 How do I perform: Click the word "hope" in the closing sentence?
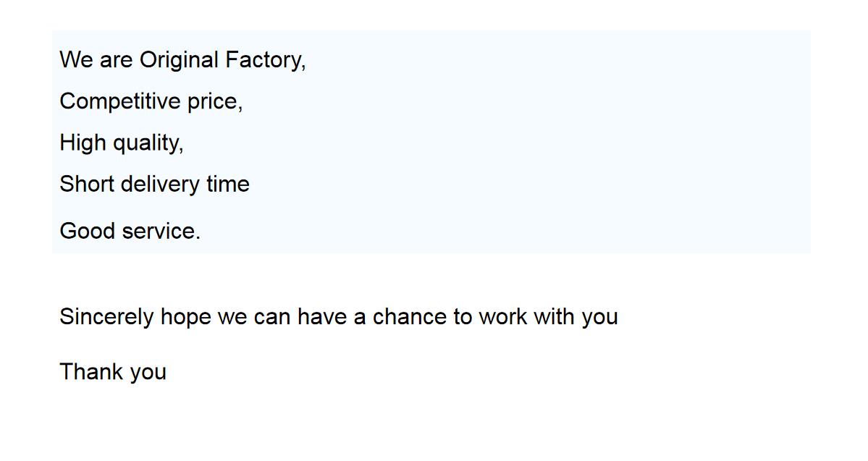(185, 317)
